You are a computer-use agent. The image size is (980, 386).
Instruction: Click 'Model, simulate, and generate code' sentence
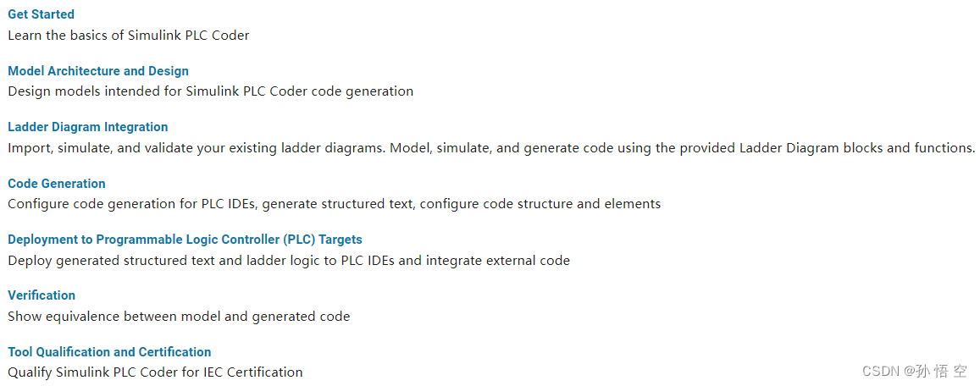683,148
